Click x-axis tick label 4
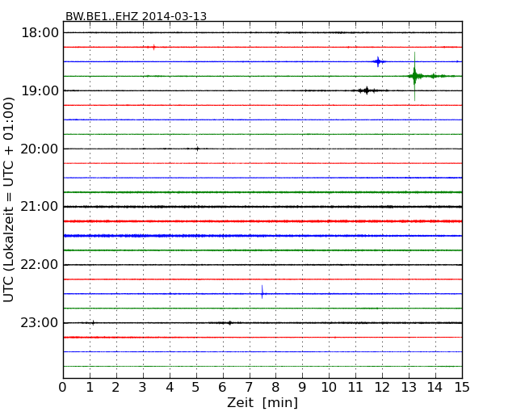The height and width of the screenshot is (420, 525). point(170,387)
